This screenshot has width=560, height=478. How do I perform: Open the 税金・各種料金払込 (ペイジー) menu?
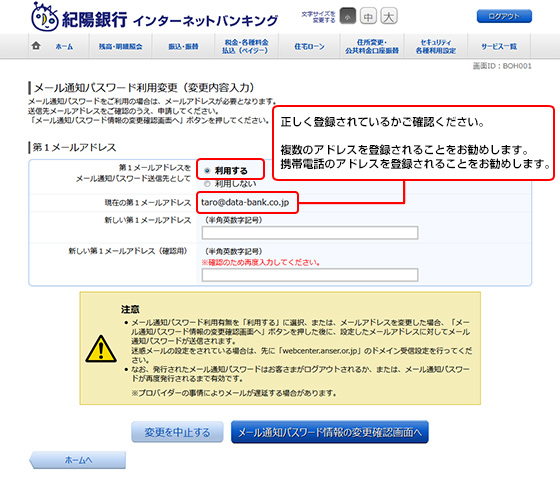pyautogui.click(x=246, y=46)
